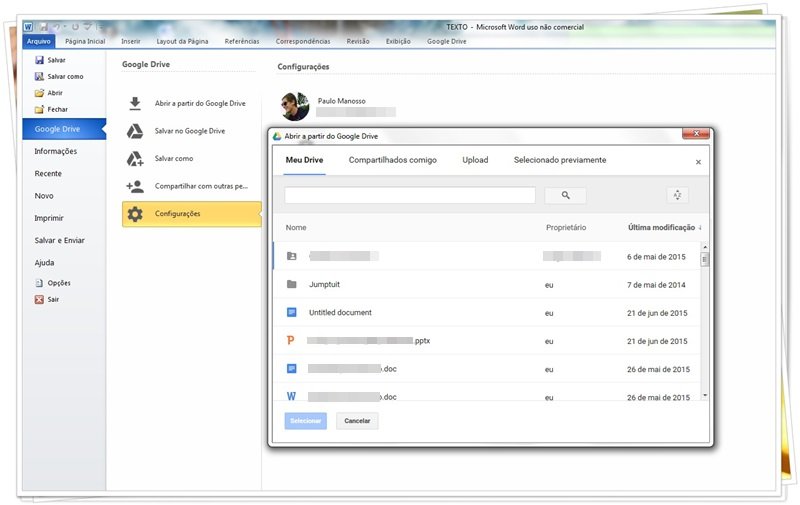
Task: Click the shared folder icon in the first row
Action: click(291, 256)
